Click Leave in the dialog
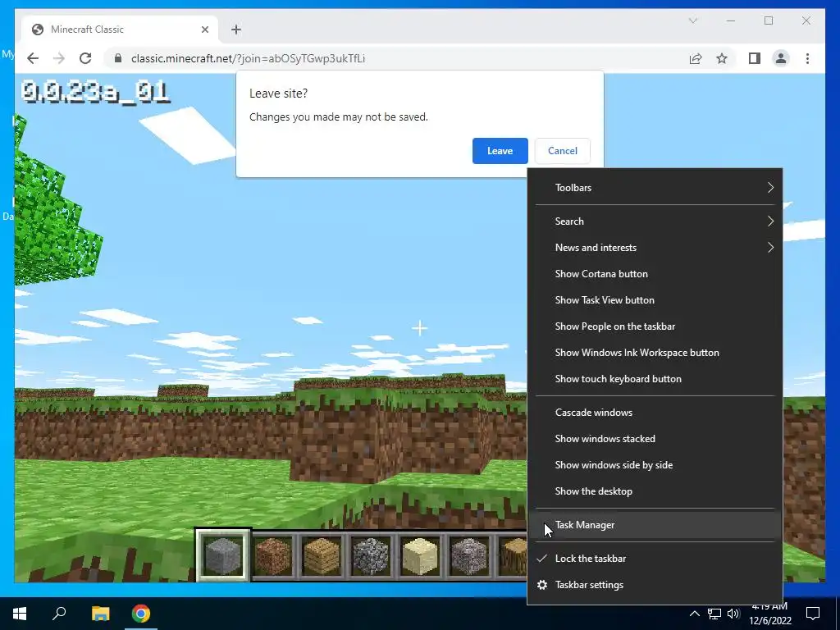The height and width of the screenshot is (630, 840). point(500,151)
